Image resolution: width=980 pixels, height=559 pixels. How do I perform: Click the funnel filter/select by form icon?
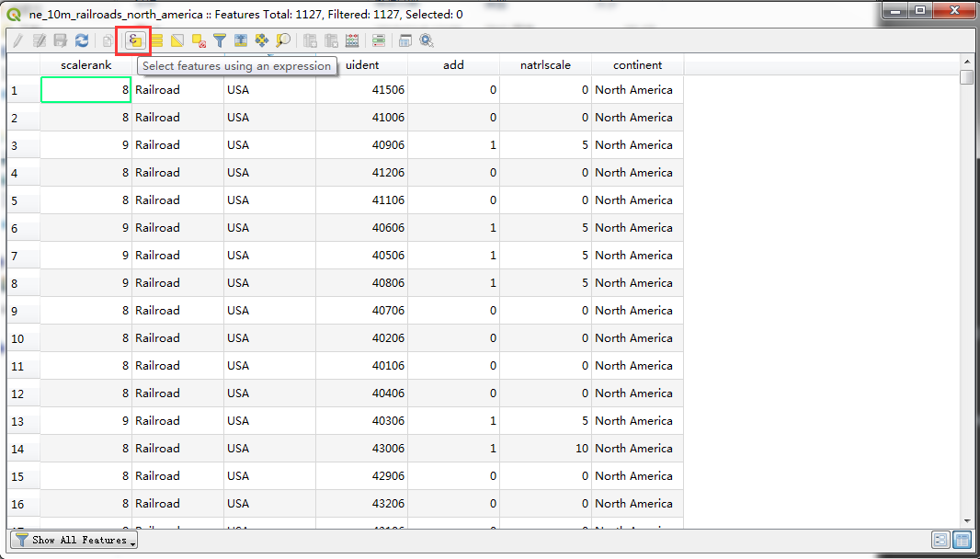220,41
